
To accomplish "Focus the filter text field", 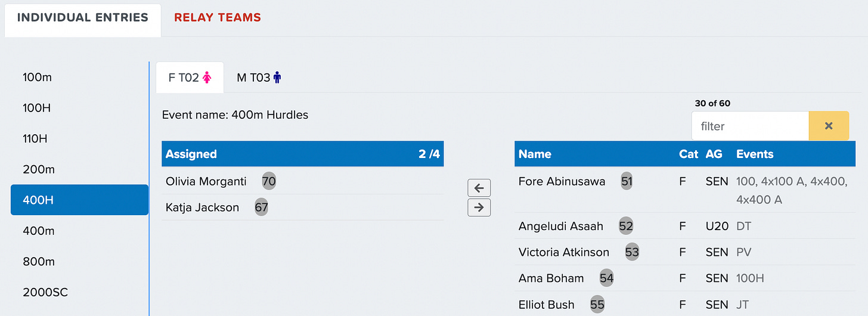I will [x=750, y=126].
